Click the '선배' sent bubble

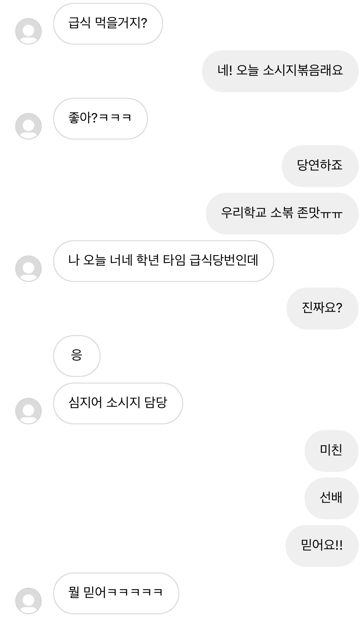[331, 498]
